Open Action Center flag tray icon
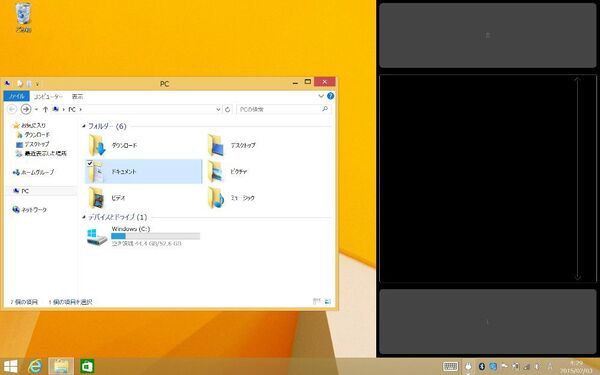Viewport: 600px width, 375px height. (504, 367)
